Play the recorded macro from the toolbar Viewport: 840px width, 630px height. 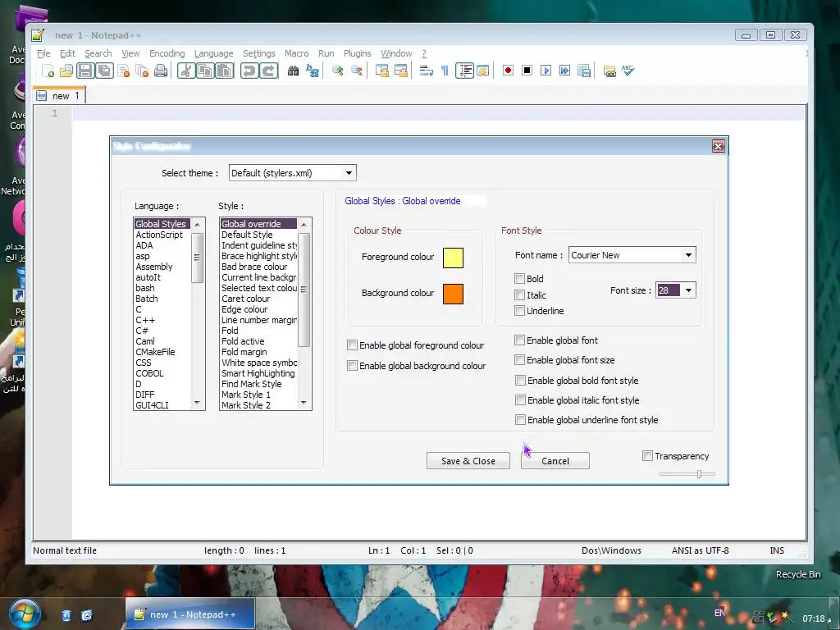click(x=546, y=71)
